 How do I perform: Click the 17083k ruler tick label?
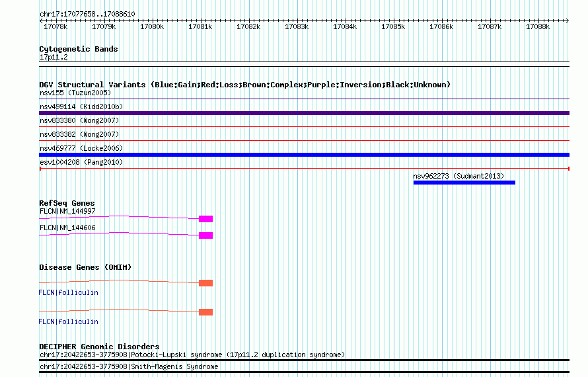point(297,26)
